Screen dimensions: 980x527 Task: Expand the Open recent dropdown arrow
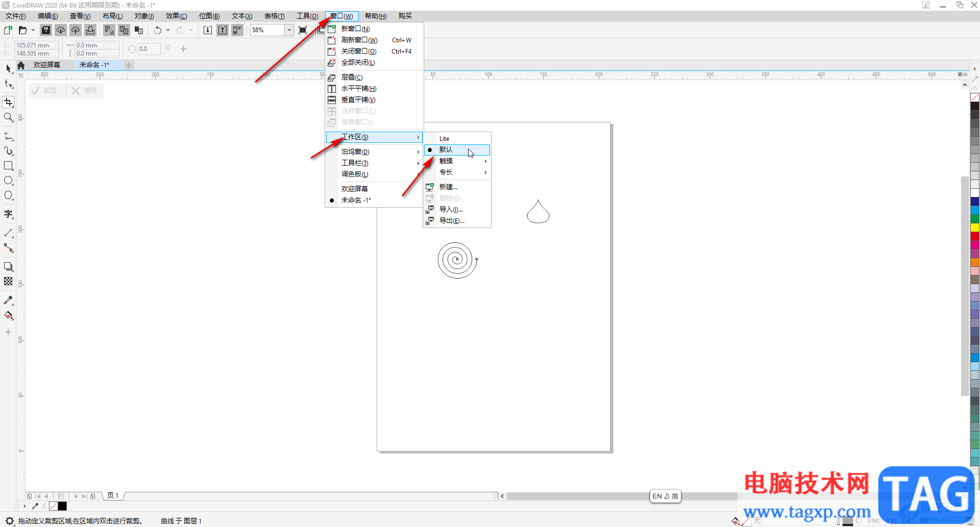[33, 30]
